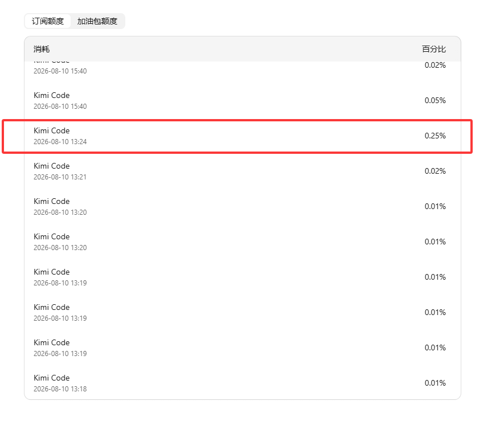
Task: Click the 百分比 column header
Action: point(433,49)
